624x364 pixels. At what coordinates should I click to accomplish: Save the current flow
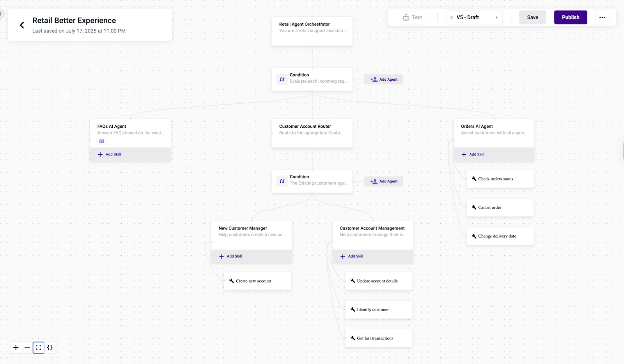[x=532, y=17]
